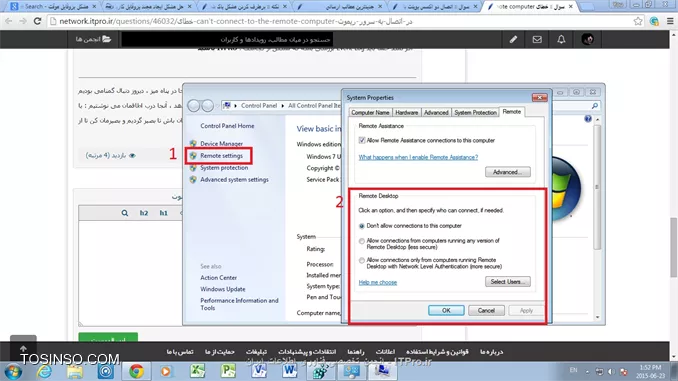Expand breadcrumb arrow before Control Panel
This screenshot has height=381, width=678.
[x=236, y=106]
